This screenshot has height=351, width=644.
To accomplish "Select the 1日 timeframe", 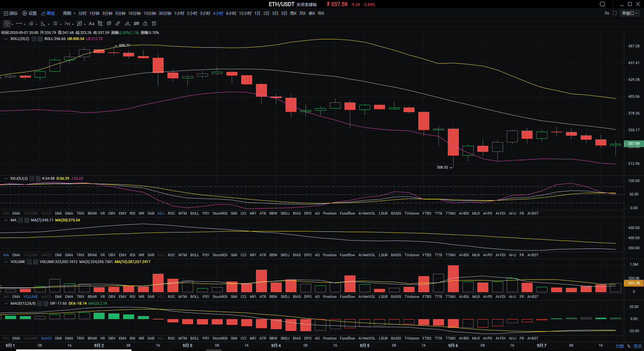I will coord(257,13).
